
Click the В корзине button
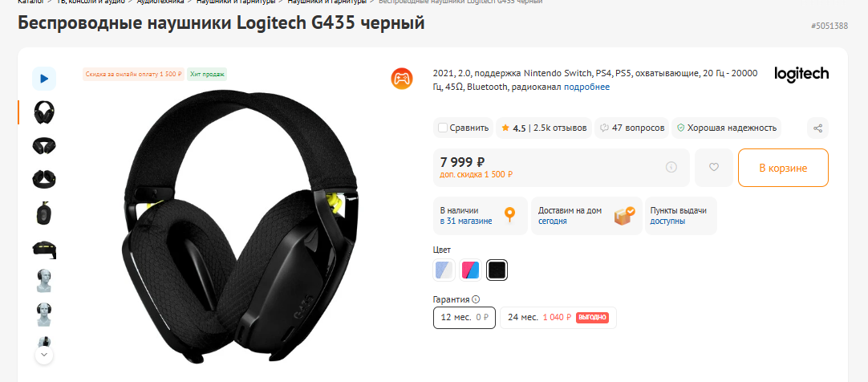tap(783, 168)
